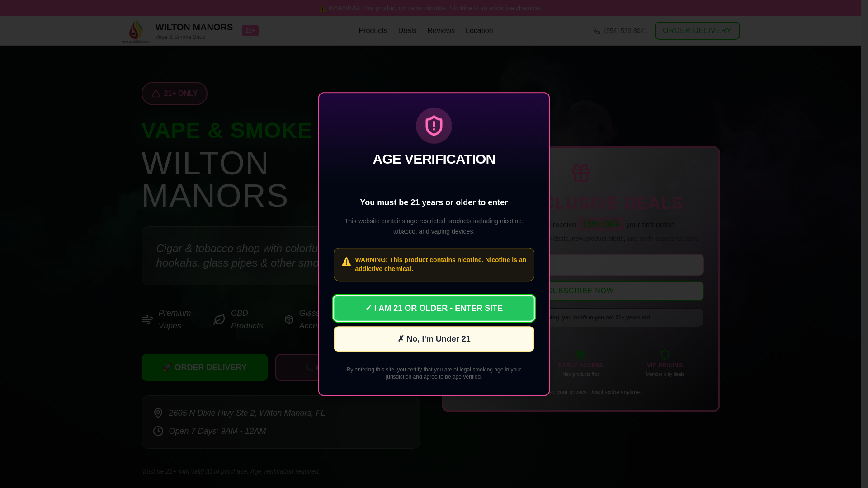
Task: Click the 'Member-only deals' caption
Action: [x=665, y=374]
